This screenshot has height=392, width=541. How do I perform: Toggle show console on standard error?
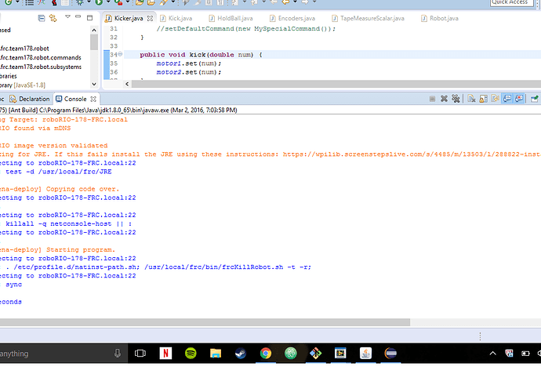pos(519,99)
